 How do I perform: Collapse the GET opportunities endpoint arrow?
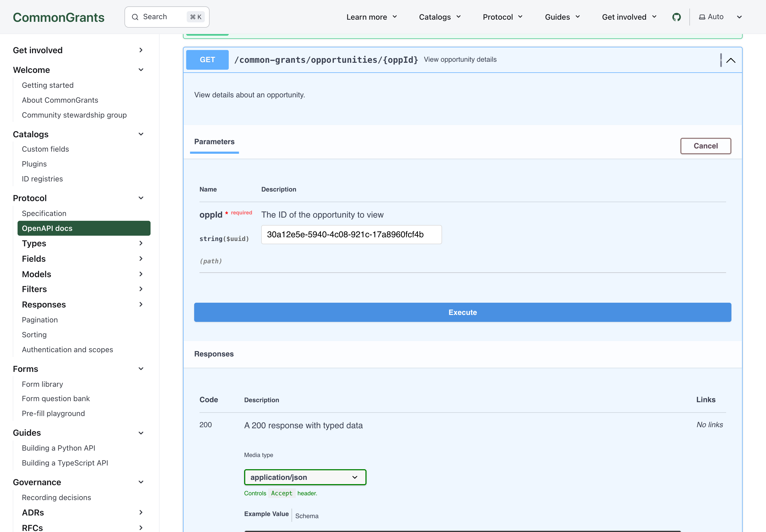tap(731, 60)
